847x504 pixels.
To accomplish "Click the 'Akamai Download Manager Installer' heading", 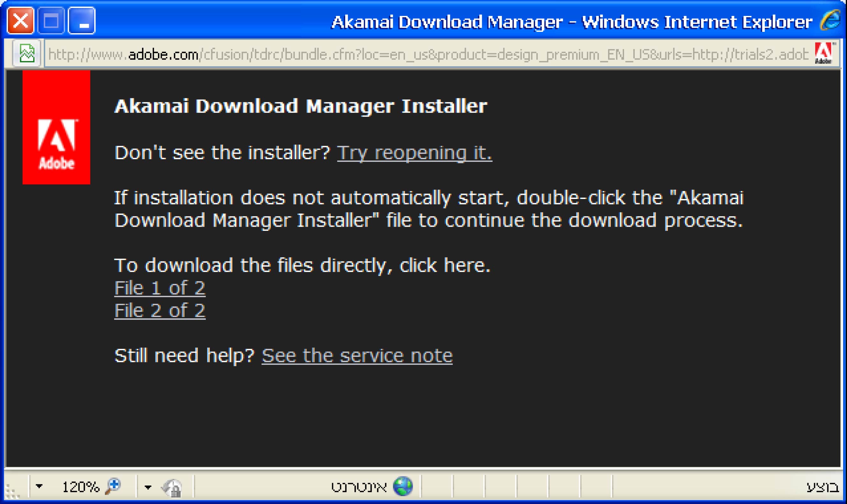I will tap(301, 106).
